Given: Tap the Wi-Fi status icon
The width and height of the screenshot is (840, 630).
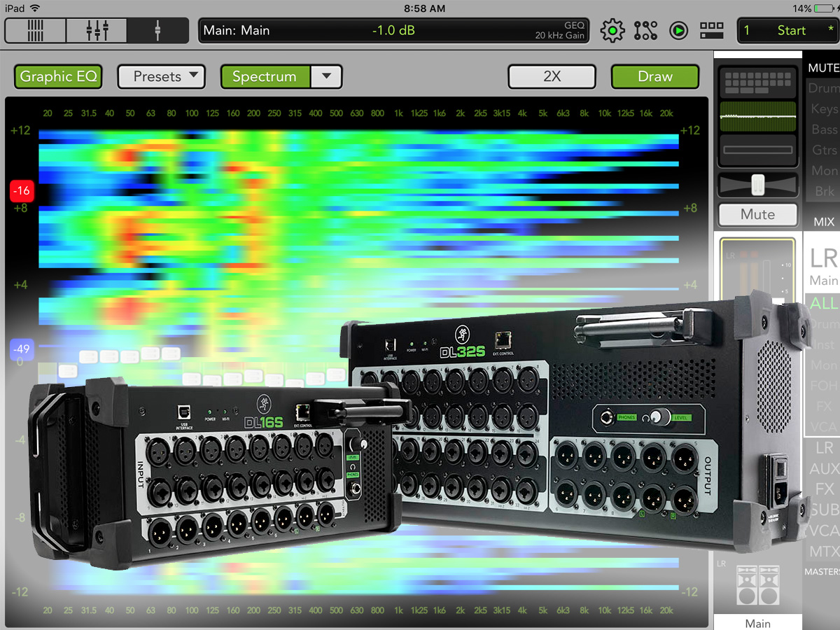Looking at the screenshot, I should [35, 8].
